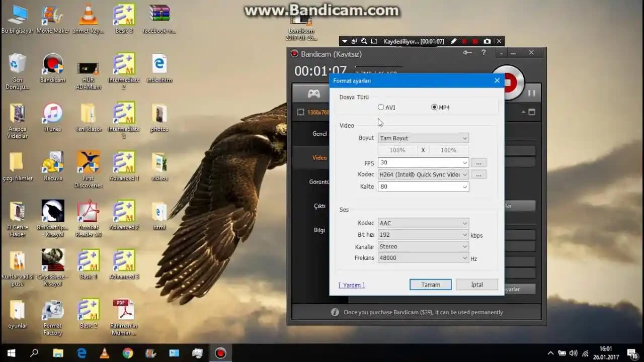Open the Çıktı tab in Bandicam
The height and width of the screenshot is (362, 644).
pyautogui.click(x=319, y=206)
